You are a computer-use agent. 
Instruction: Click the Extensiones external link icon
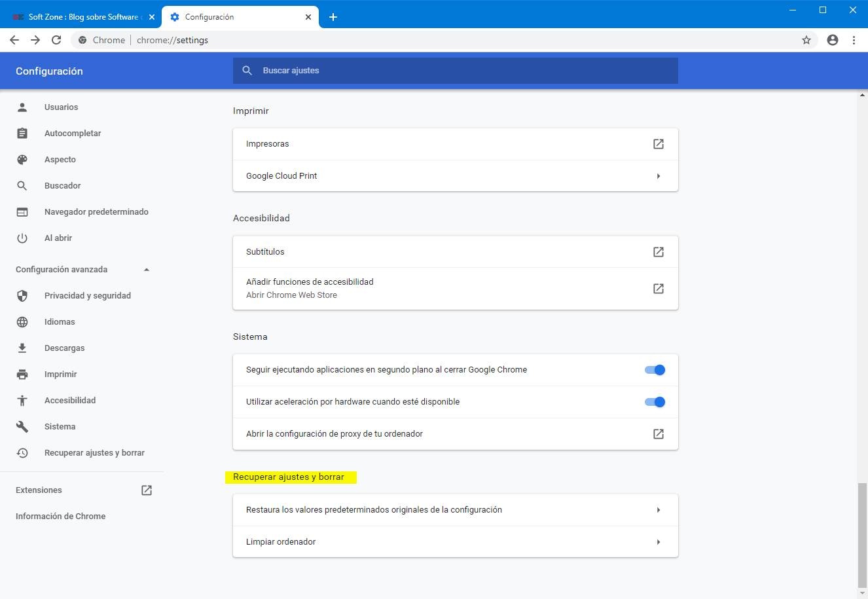pos(147,490)
